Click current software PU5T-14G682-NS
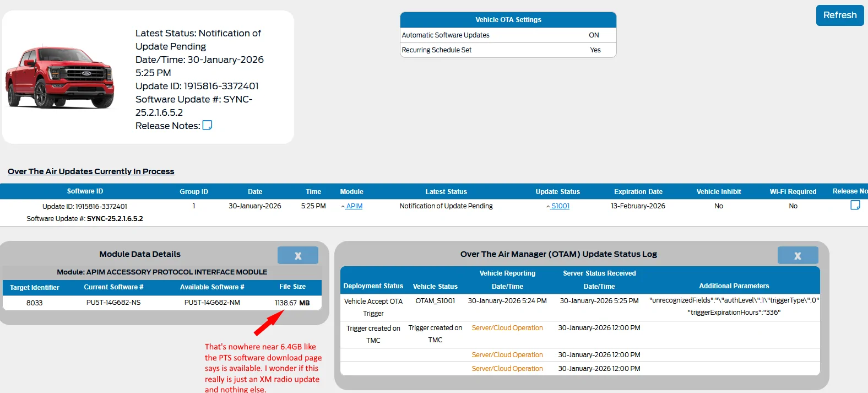 113,303
